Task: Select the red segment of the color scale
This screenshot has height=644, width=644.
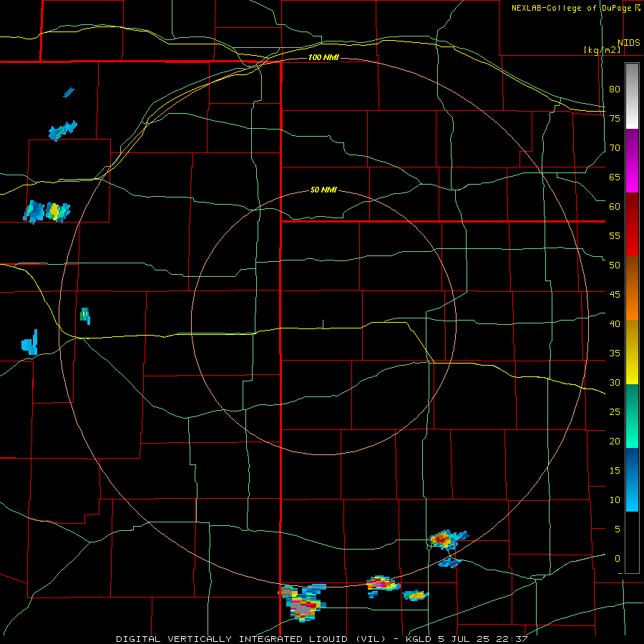Action: (632, 225)
